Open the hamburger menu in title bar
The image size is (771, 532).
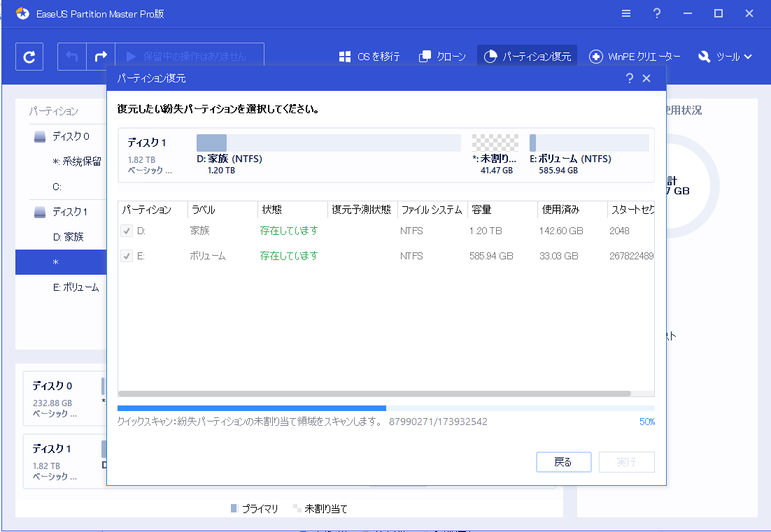pos(626,13)
